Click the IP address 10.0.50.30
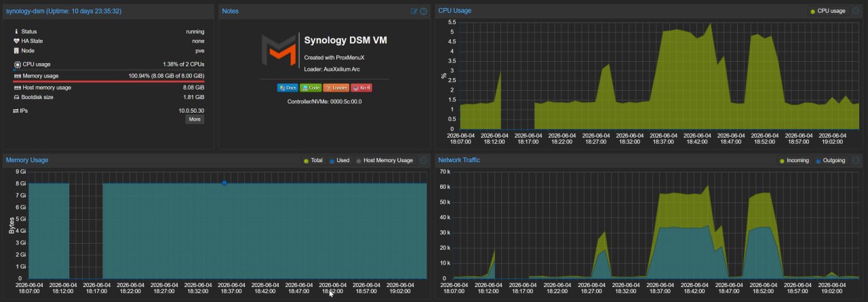 (191, 110)
